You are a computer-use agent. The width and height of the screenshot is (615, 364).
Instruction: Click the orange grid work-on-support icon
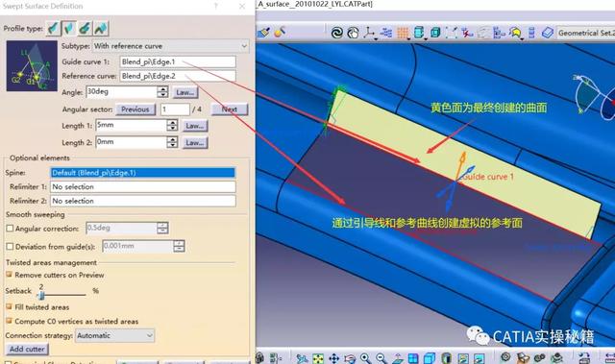[x=403, y=33]
